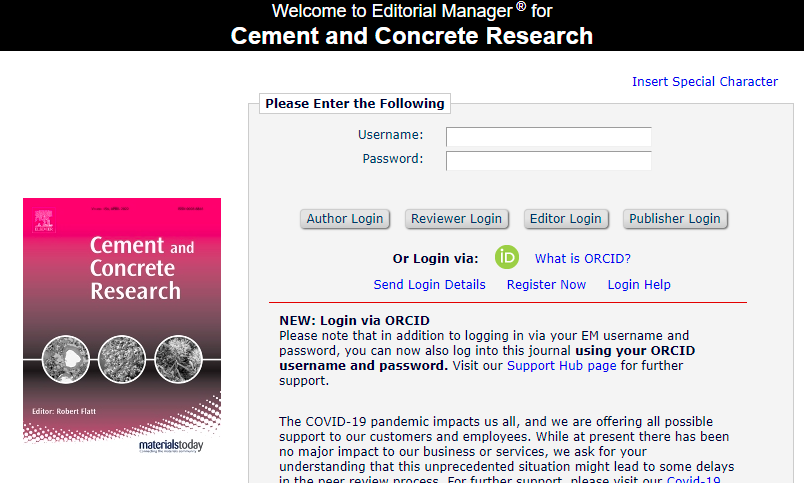Screen dimensions: 804x483
Task: Open the Login Help link
Action: tap(639, 285)
